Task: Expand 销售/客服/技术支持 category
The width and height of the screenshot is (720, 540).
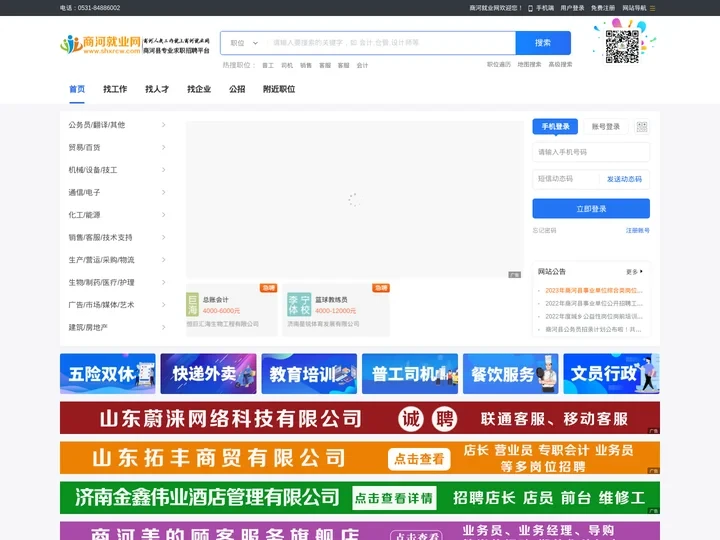Action: point(117,237)
